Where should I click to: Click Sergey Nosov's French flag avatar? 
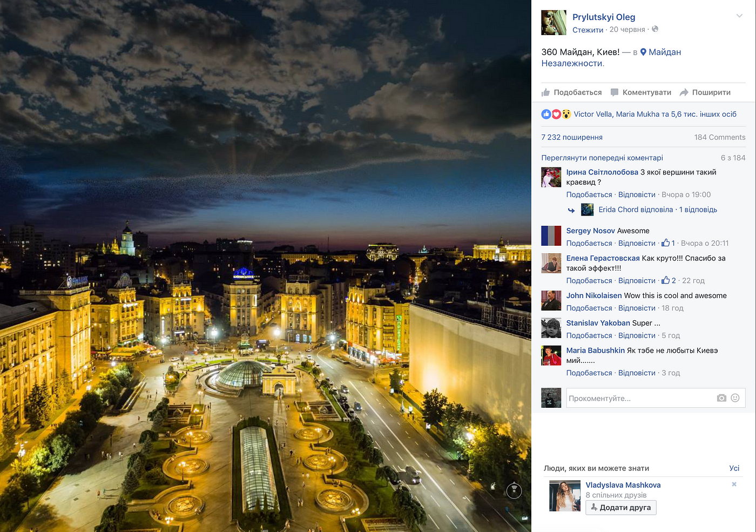click(x=551, y=236)
